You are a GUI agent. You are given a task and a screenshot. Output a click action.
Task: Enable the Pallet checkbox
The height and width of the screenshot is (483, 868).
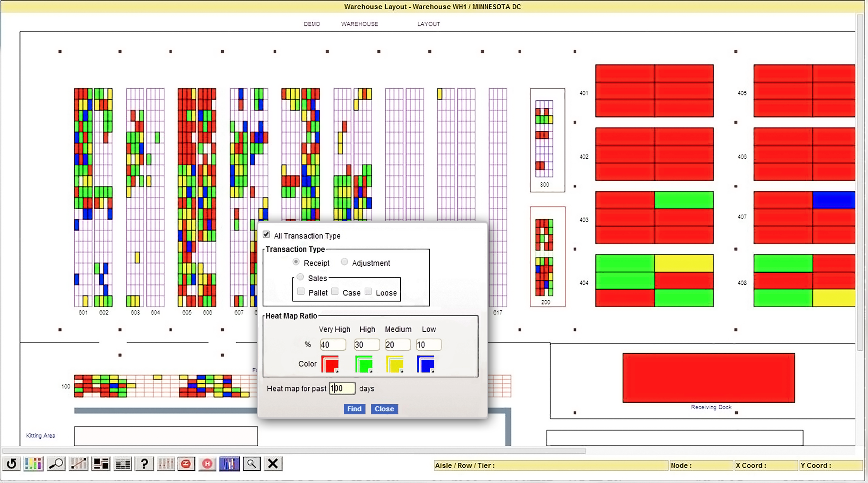301,292
